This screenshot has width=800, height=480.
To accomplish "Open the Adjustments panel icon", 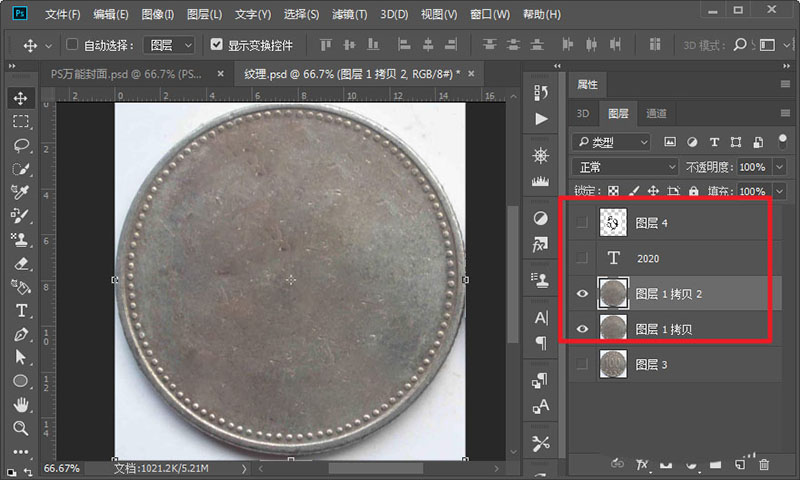I will pyautogui.click(x=541, y=218).
